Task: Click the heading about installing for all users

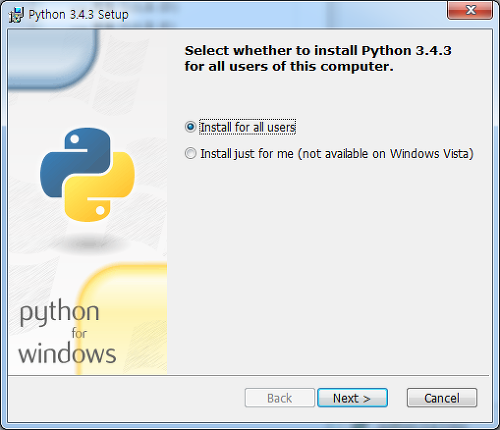Action: point(318,59)
